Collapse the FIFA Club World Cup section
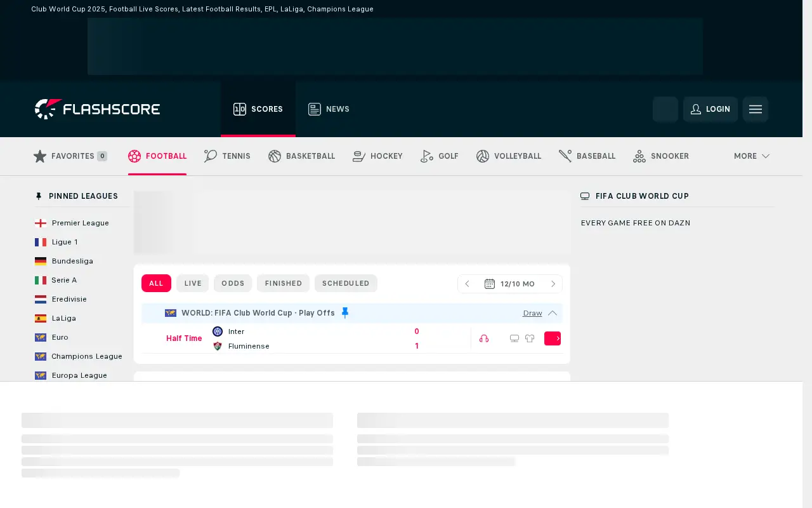Screen dimensions: 812x508 (553, 313)
